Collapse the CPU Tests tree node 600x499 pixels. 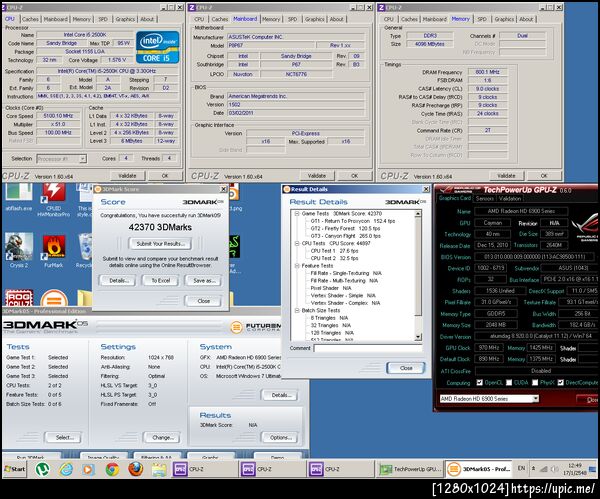297,243
